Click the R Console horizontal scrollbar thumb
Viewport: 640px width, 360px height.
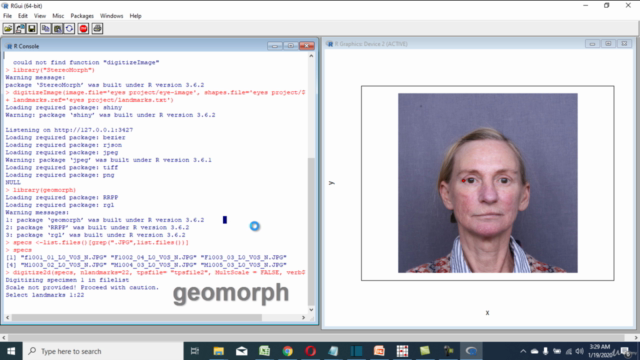coord(137,317)
